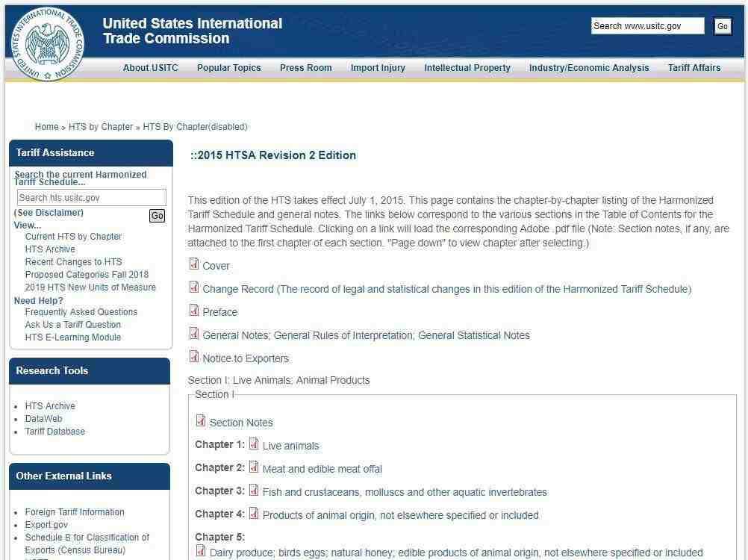Click the Chapter 3 PDF icon
This screenshot has height=560, width=748.
[x=254, y=490]
